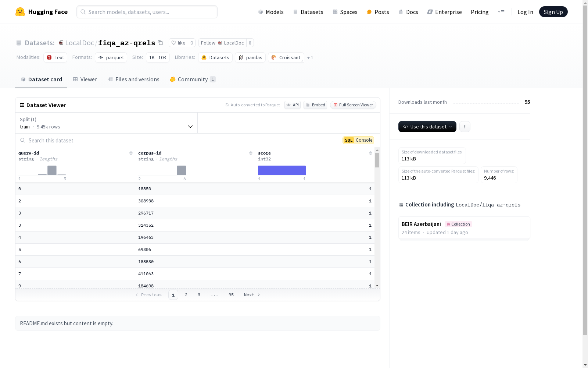The height and width of the screenshot is (368, 588).
Task: Expand the Use this dataset dropdown
Action: (x=427, y=127)
